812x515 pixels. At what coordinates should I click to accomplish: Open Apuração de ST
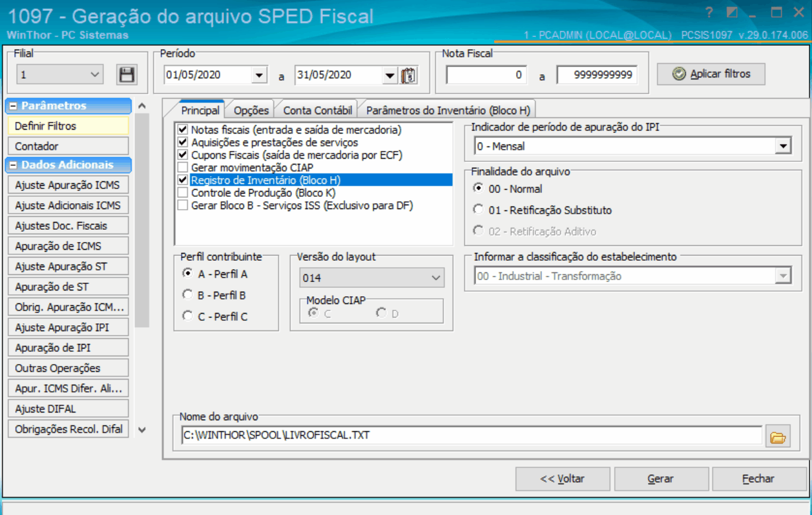[x=68, y=287]
